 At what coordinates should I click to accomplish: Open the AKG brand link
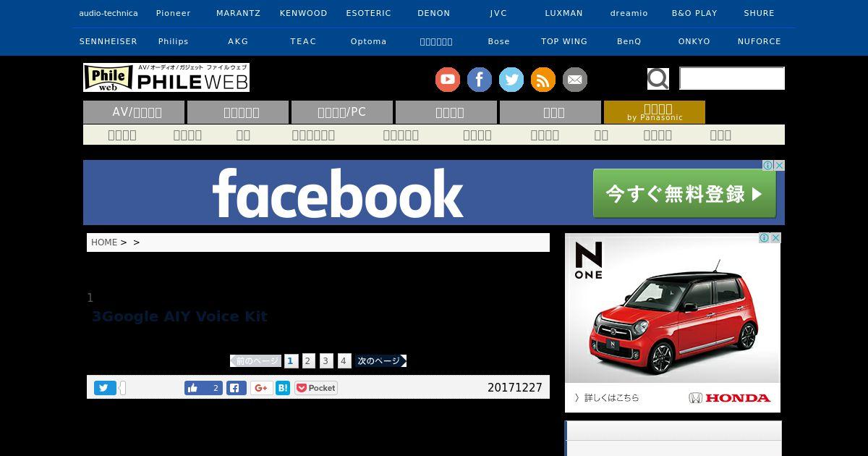click(x=238, y=41)
